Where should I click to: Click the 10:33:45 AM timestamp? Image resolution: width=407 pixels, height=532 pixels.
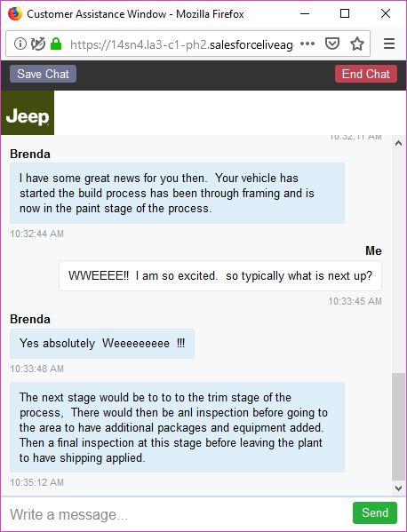(x=355, y=301)
